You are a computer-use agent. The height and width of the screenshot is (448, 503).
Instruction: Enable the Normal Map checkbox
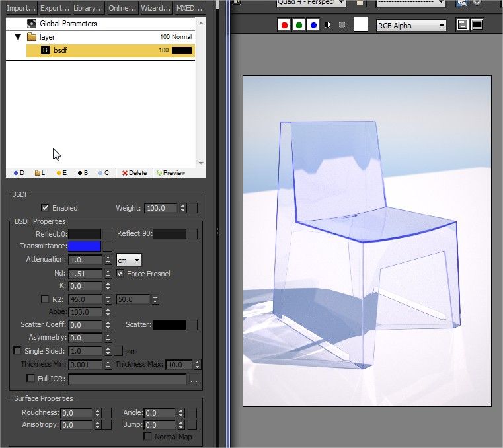coord(147,437)
